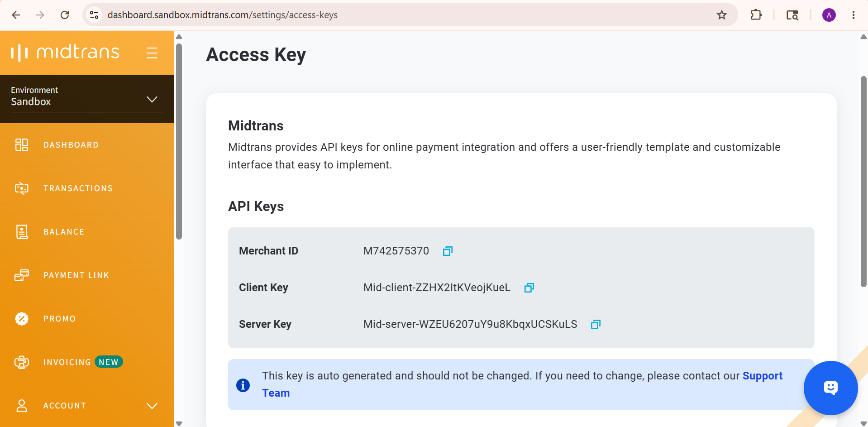Click the sidebar vertical scrollbar
Screen dimensions: 868x427
coord(179,141)
